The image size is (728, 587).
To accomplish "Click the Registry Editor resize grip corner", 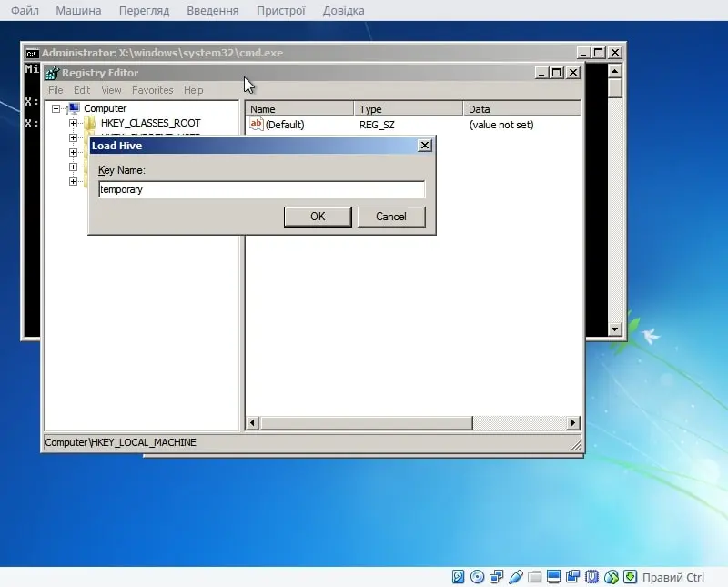I will coord(577,445).
